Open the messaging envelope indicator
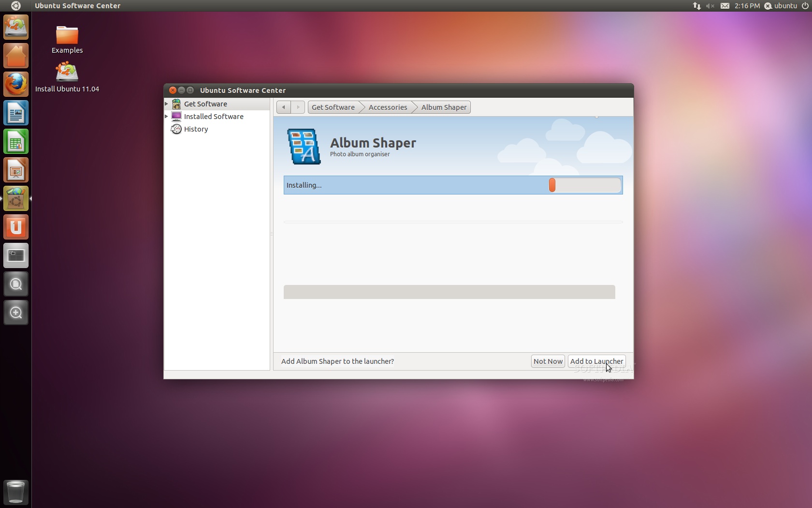The width and height of the screenshot is (812, 508). click(725, 6)
